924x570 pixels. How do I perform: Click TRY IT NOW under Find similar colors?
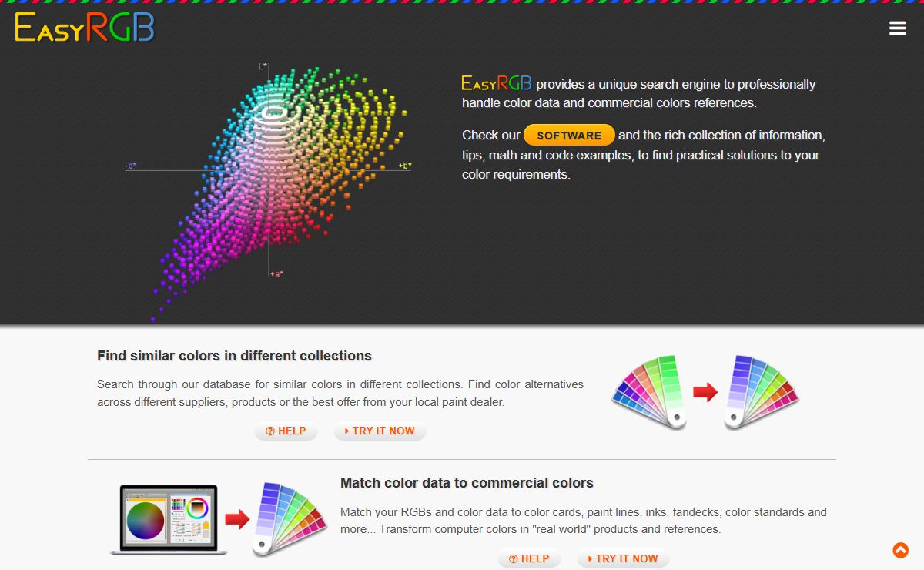pos(380,431)
